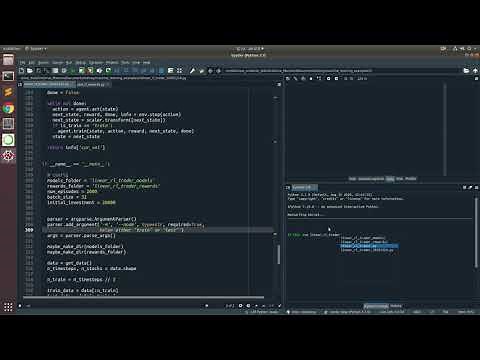Screen dimensions: 480x360
Task: Click the Open file folder toolbar icon
Action: [x=30, y=71]
